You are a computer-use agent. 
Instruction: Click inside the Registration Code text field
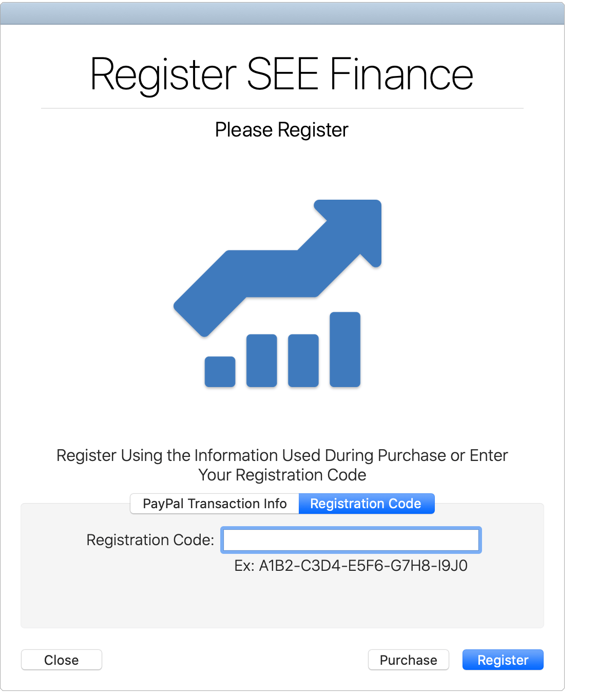pos(351,540)
